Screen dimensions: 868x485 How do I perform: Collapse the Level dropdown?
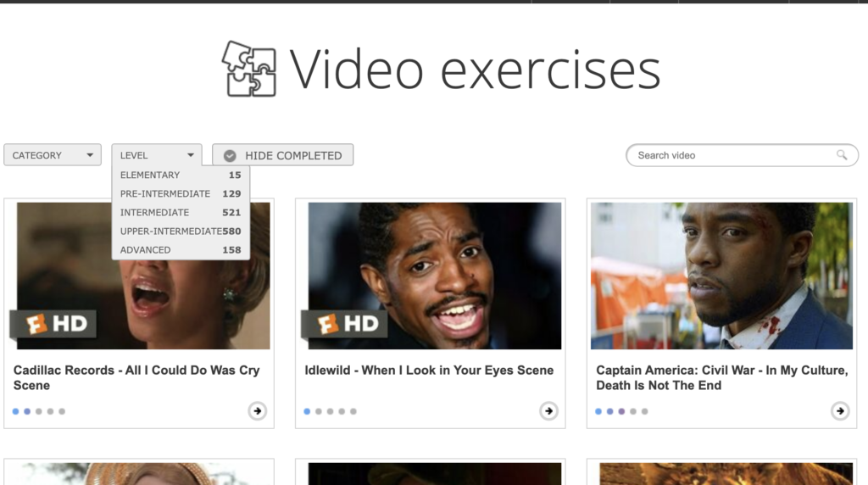[157, 155]
